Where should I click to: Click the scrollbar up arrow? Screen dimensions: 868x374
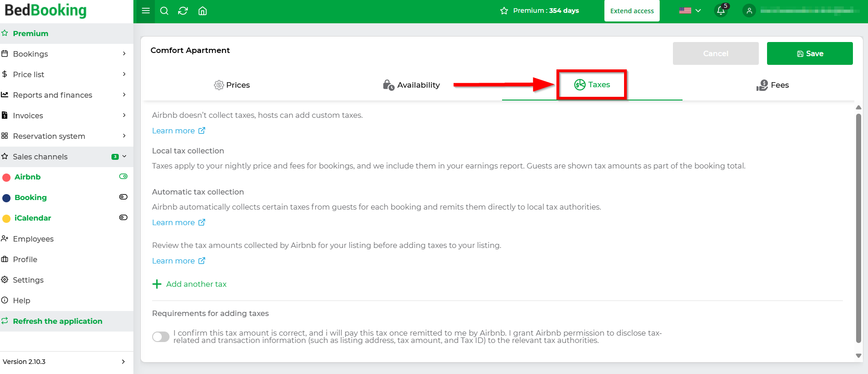click(x=858, y=107)
